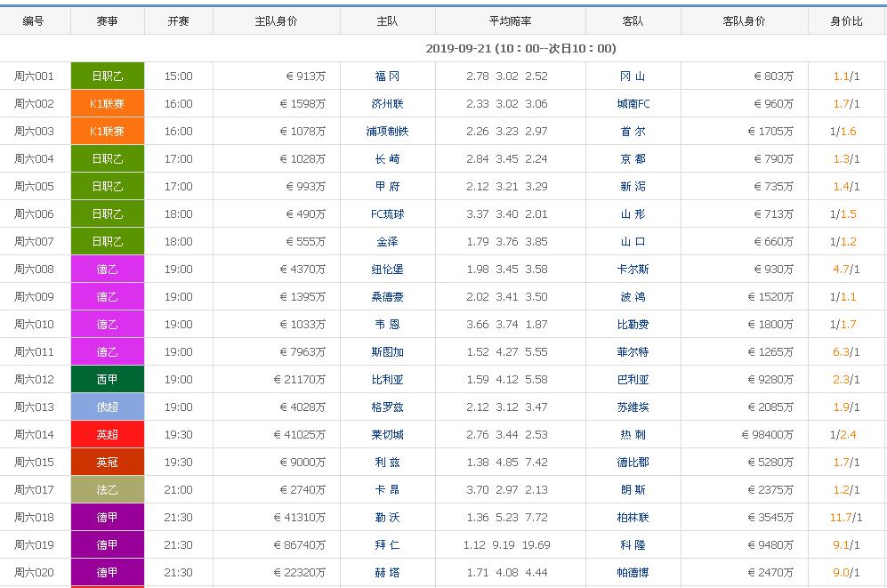The image size is (887, 588).
Task: Open home team 卡昂 link
Action: click(387, 490)
